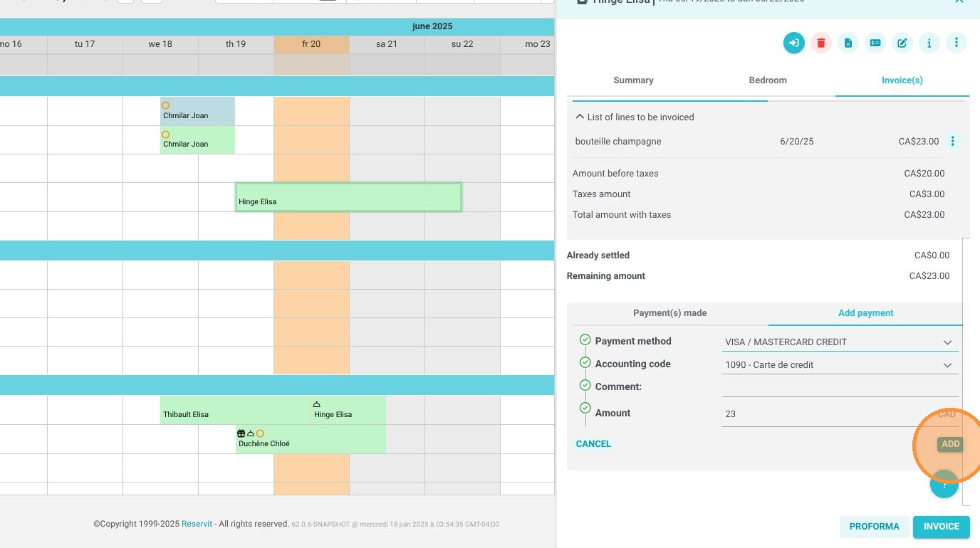The width and height of the screenshot is (980, 548).
Task: Click the Taxes amount value CA$3.00
Action: tap(927, 194)
